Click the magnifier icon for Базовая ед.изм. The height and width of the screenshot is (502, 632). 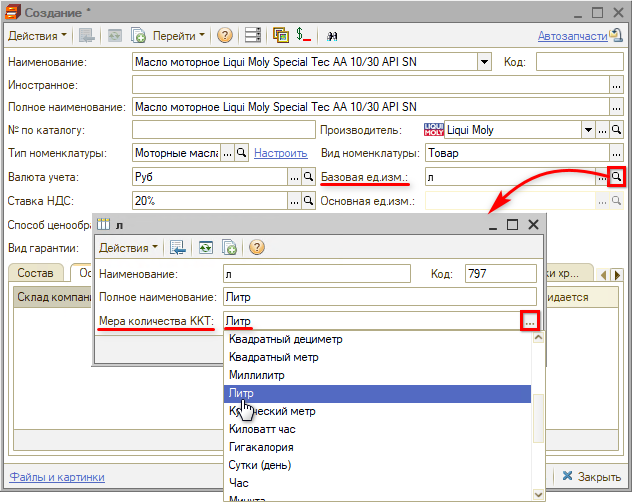(x=616, y=177)
